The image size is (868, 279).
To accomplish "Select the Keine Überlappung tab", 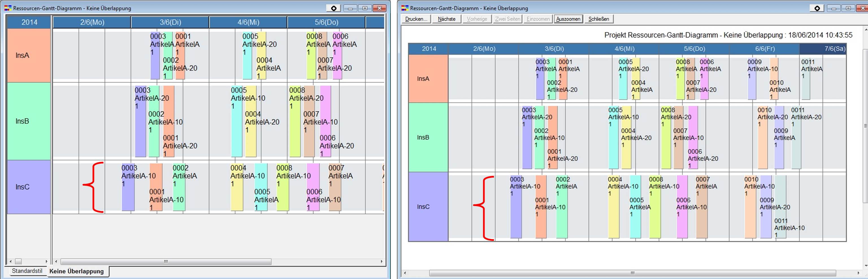I will [77, 271].
